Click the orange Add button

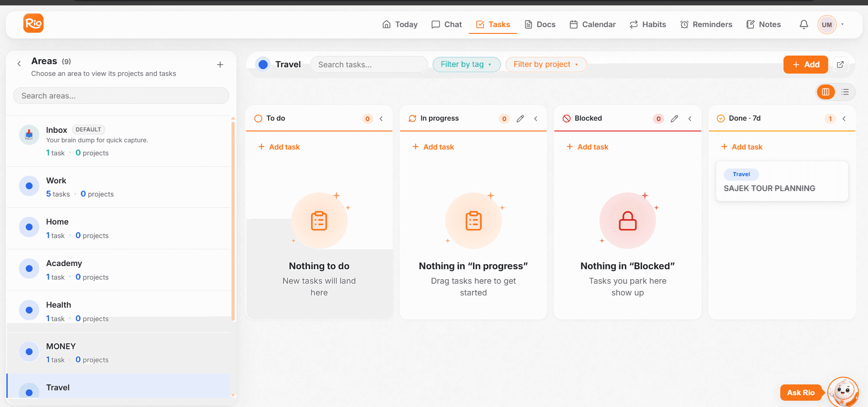(x=806, y=65)
